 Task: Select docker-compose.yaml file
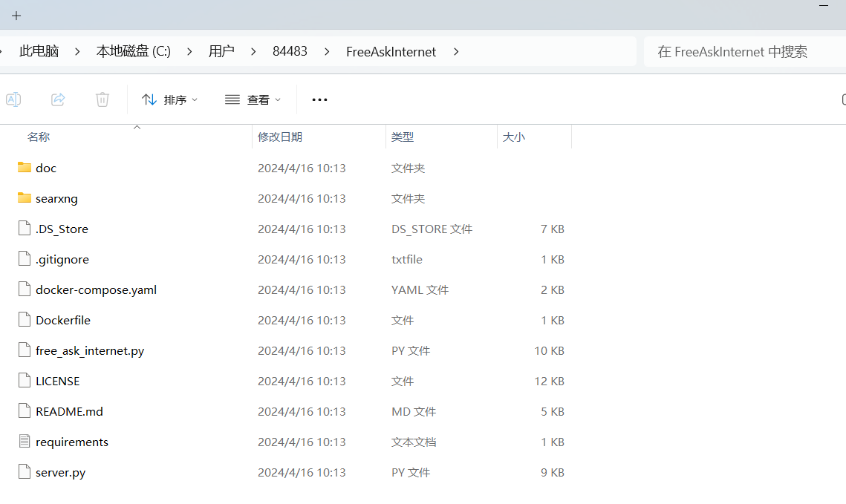pyautogui.click(x=96, y=289)
